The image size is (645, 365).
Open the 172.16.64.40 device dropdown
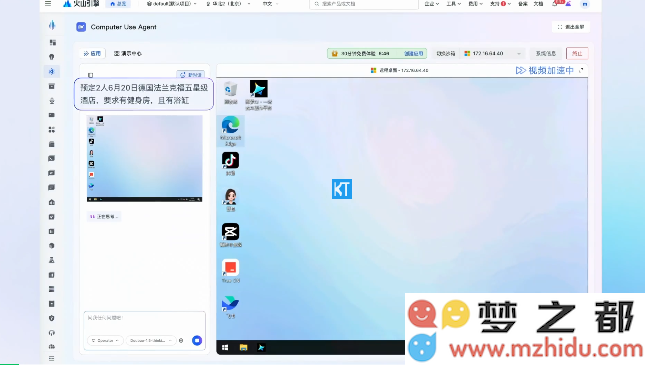[x=492, y=53]
